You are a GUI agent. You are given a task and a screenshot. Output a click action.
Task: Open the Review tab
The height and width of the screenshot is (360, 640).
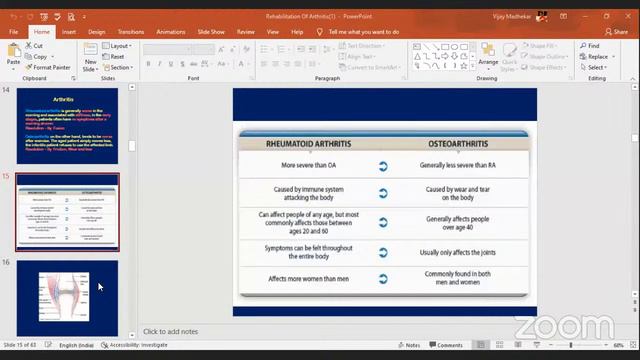click(245, 32)
